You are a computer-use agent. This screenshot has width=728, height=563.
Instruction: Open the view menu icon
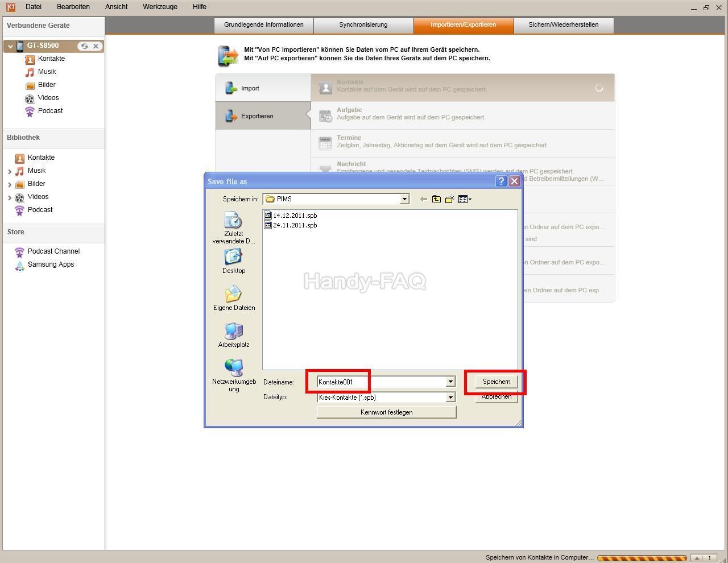click(465, 199)
